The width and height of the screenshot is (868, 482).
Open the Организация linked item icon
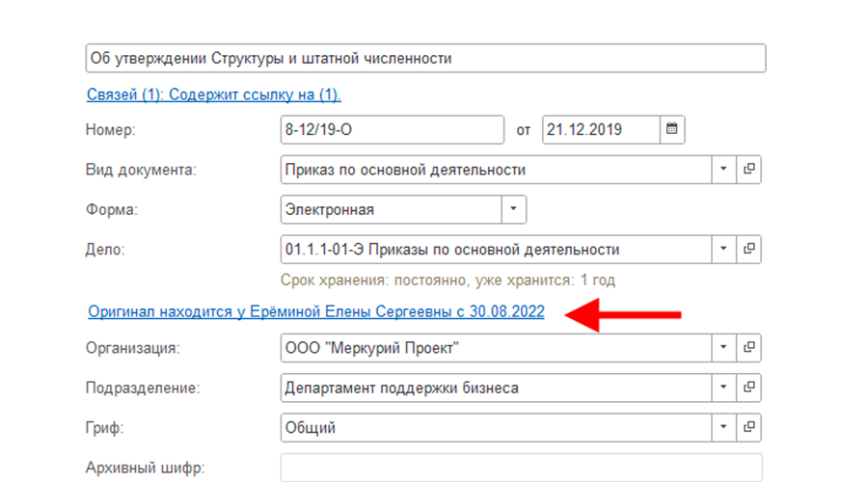(x=749, y=348)
